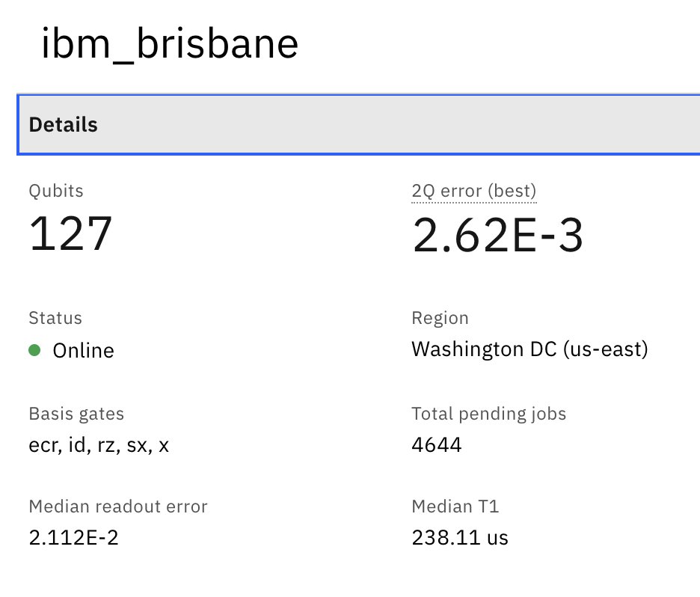Image resolution: width=700 pixels, height=597 pixels.
Task: Select the Median T1 label
Action: coord(455,506)
